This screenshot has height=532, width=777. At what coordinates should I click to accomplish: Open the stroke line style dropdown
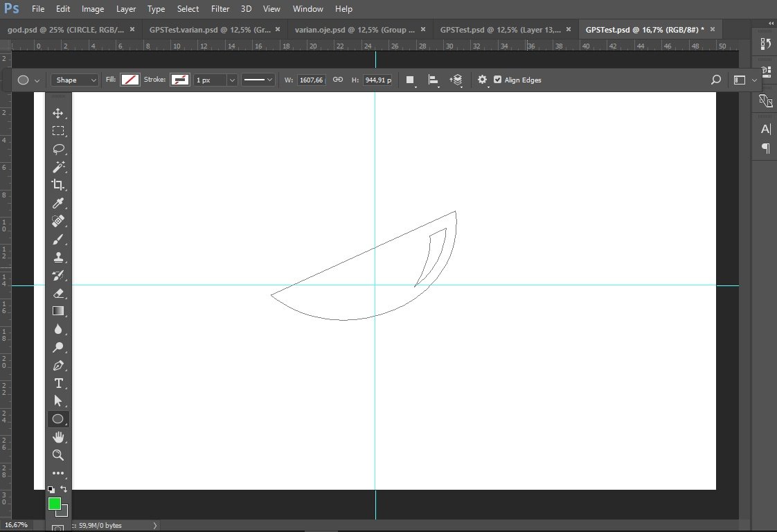[x=258, y=80]
